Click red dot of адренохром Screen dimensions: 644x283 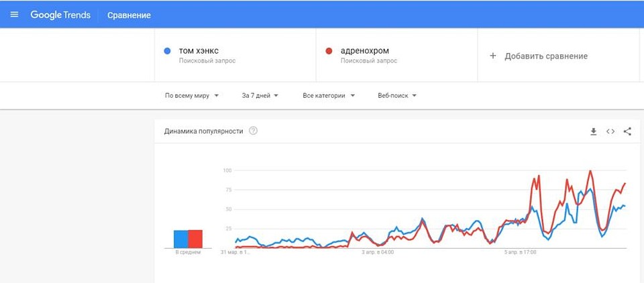point(329,52)
